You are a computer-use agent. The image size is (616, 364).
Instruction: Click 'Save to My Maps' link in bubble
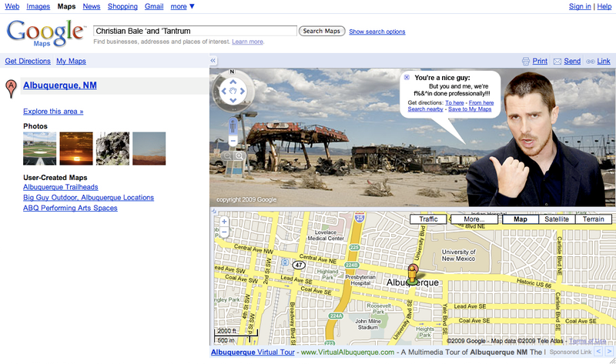click(x=470, y=109)
